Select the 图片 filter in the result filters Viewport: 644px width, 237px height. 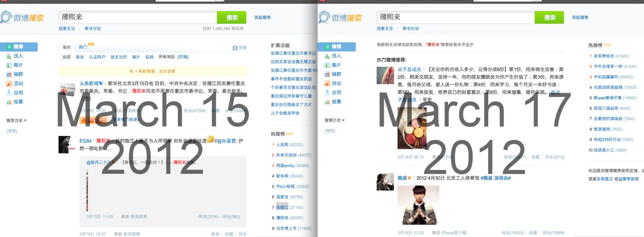point(136,57)
